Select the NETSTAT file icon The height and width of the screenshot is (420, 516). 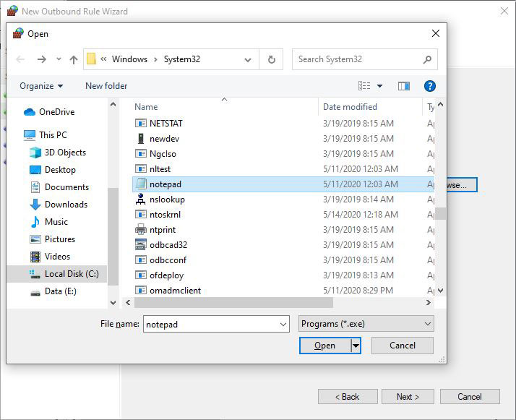(140, 124)
